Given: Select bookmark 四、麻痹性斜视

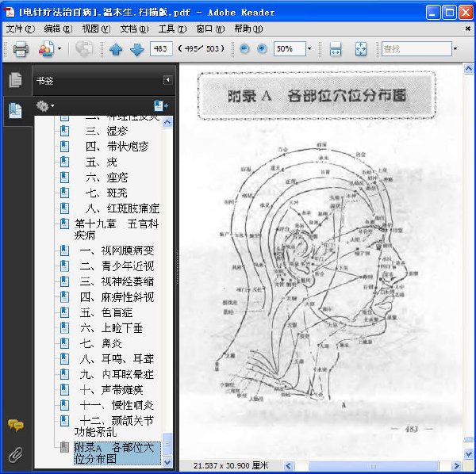Looking at the screenshot, I should (x=117, y=297).
